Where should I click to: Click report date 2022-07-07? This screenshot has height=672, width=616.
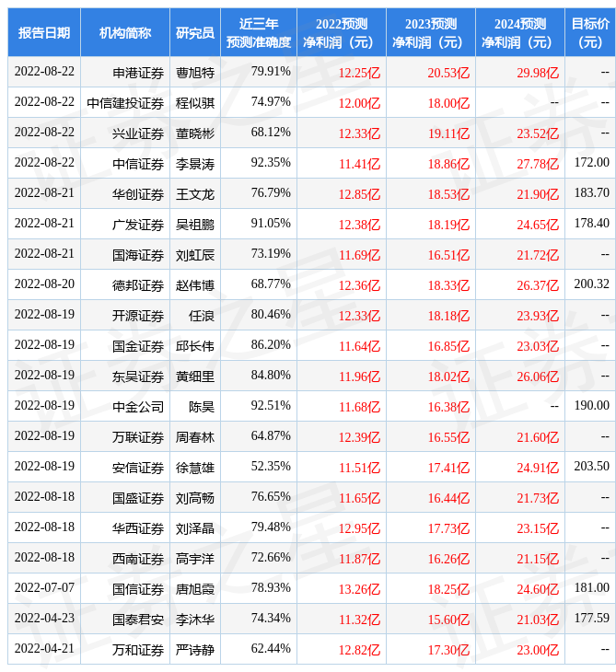[44, 588]
